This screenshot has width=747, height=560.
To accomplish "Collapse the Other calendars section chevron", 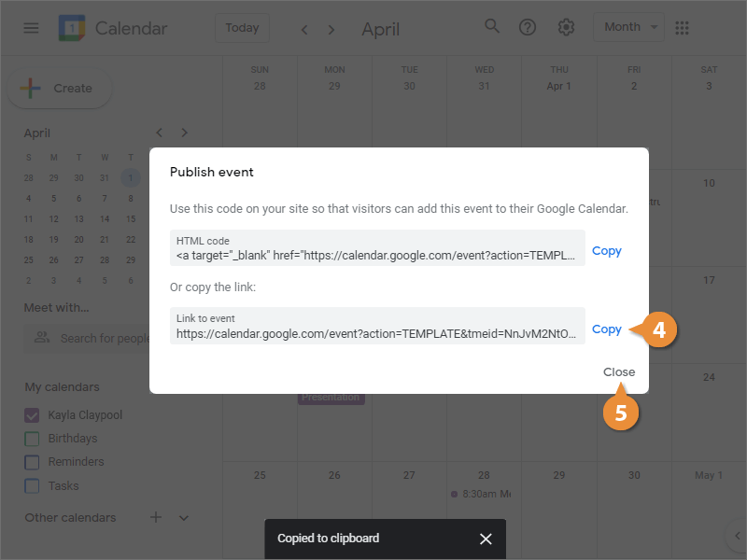I will tap(184, 517).
